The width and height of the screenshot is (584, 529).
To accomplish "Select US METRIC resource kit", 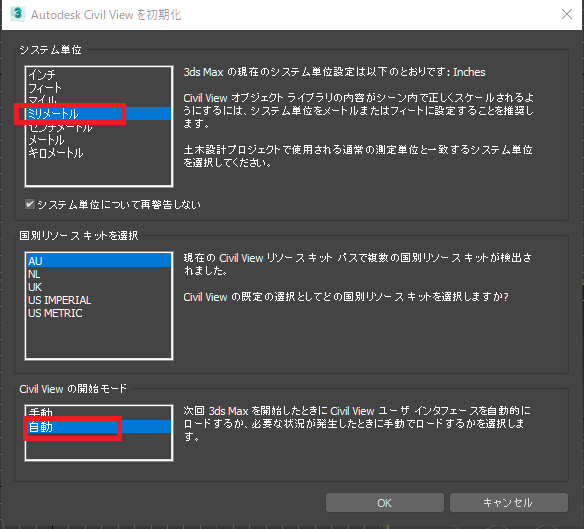I will pyautogui.click(x=99, y=313).
